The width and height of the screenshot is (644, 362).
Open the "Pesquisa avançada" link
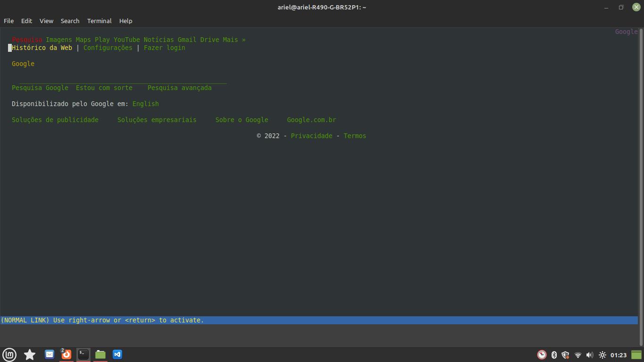[x=180, y=88]
